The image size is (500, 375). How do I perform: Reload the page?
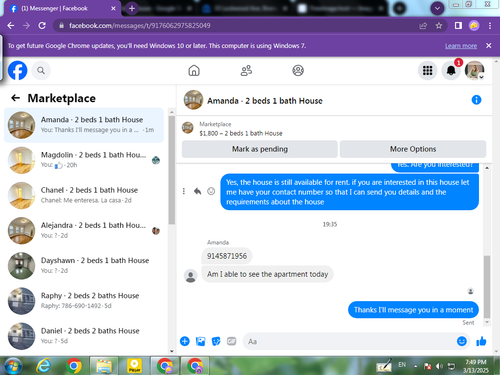click(x=42, y=25)
